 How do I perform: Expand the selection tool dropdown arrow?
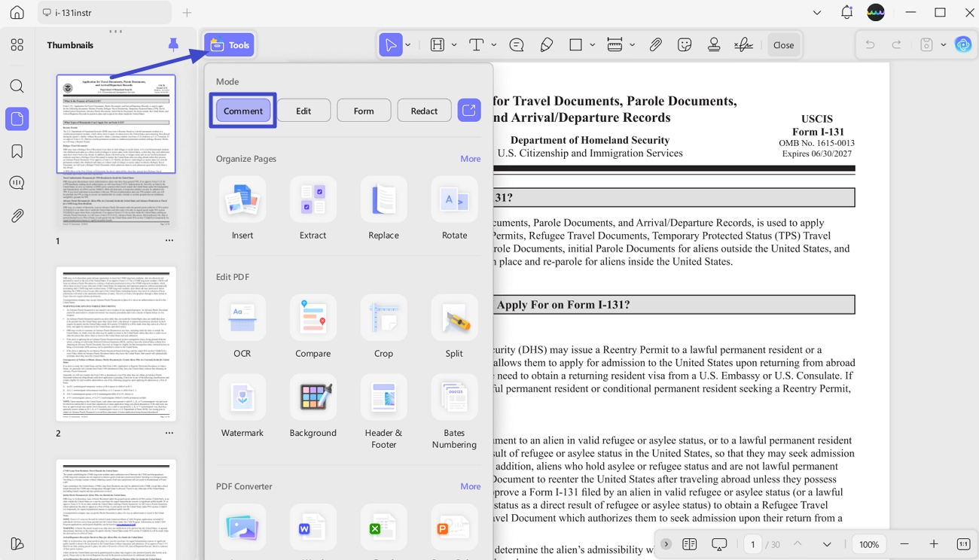tap(408, 45)
